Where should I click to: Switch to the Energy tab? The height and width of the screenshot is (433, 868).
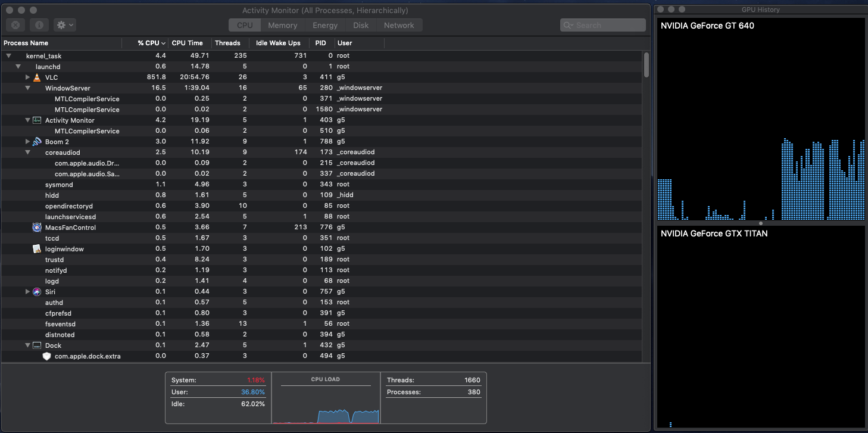click(x=325, y=25)
